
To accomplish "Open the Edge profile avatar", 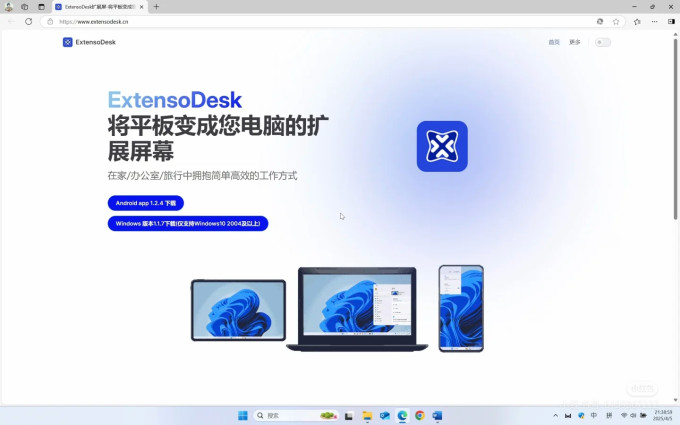I will [x=9, y=7].
